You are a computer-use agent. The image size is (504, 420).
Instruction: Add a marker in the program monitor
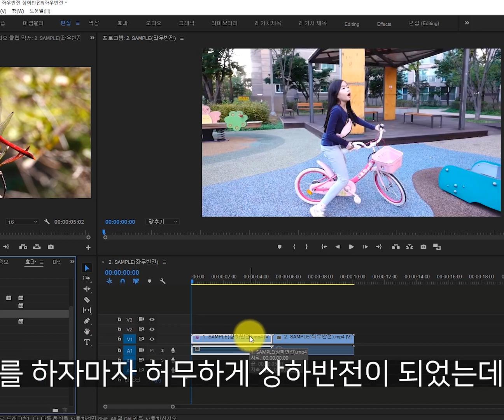tap(279, 246)
